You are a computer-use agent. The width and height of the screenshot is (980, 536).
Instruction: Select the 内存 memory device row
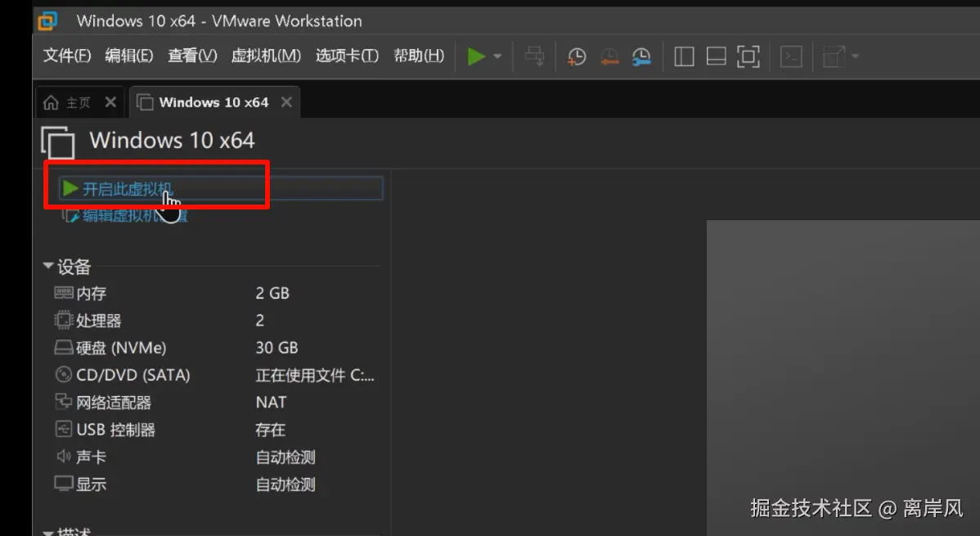(x=216, y=293)
